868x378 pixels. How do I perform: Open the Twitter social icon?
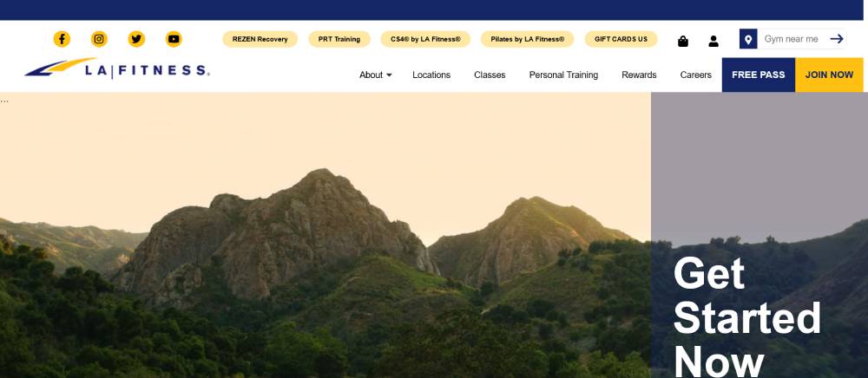[x=136, y=39]
